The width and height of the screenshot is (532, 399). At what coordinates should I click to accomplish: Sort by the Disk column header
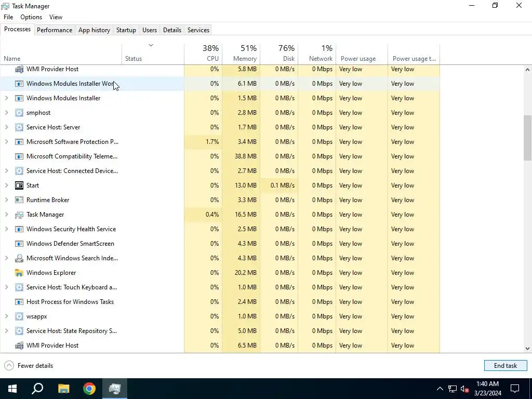279,54
